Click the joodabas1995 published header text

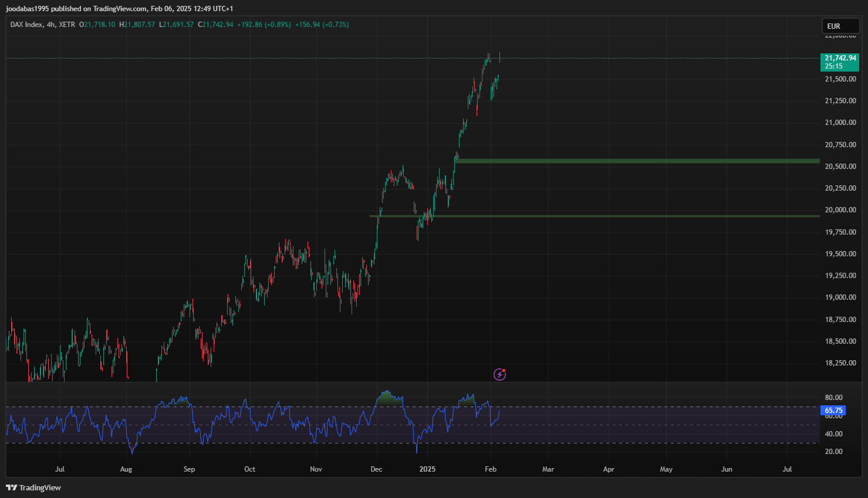pyautogui.click(x=119, y=9)
